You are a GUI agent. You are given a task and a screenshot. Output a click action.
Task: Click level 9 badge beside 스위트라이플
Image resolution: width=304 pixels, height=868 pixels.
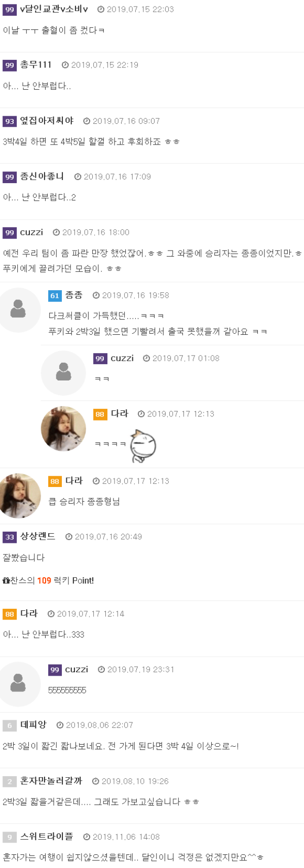(x=10, y=837)
